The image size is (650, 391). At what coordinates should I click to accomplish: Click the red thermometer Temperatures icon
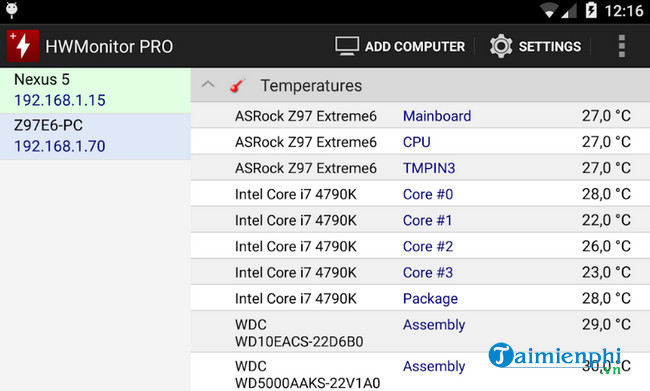pyautogui.click(x=237, y=85)
